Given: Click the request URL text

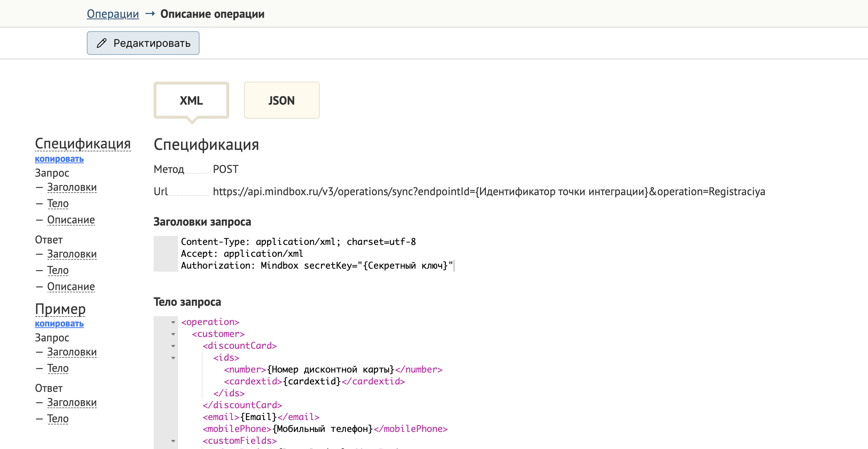Looking at the screenshot, I should pyautogui.click(x=489, y=191).
